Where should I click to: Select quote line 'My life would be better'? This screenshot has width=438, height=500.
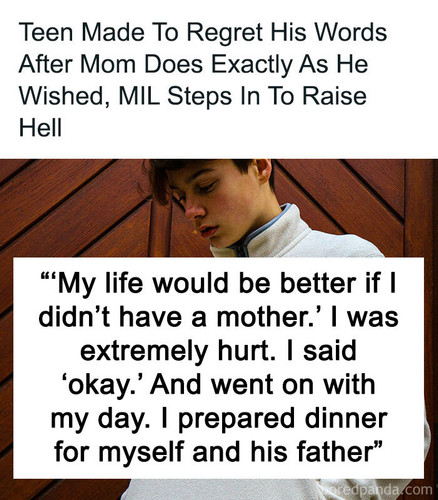218,283
